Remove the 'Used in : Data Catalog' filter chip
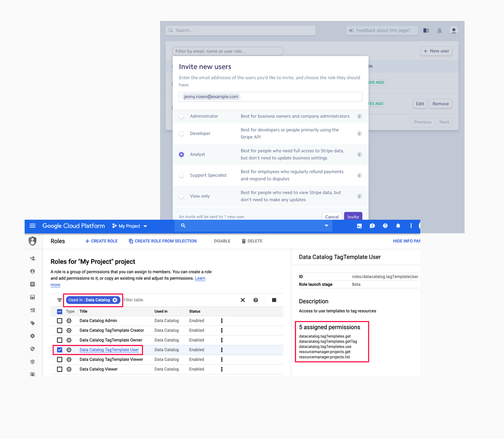Screen dimensions: 504x439 click(x=115, y=300)
